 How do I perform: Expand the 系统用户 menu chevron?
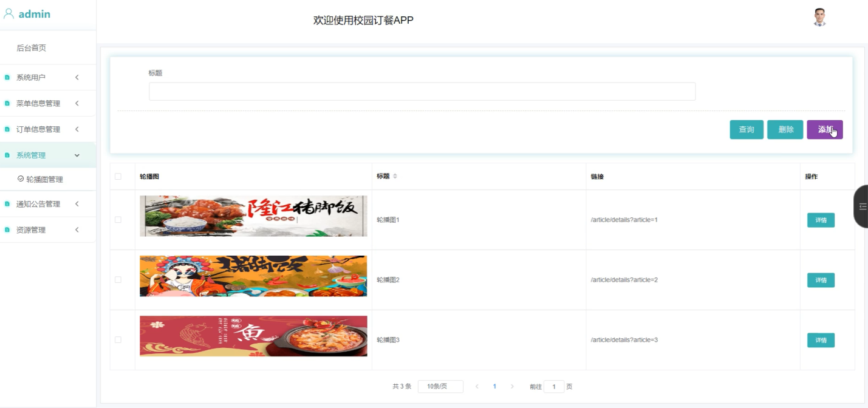tap(77, 78)
